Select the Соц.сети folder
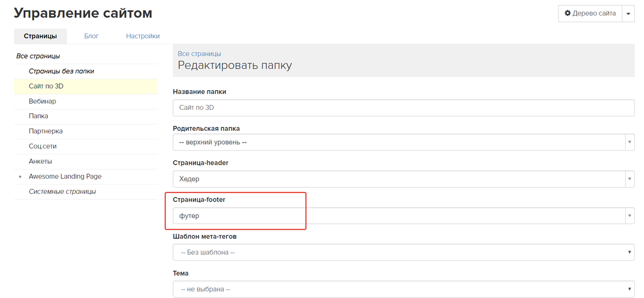 click(x=86, y=146)
